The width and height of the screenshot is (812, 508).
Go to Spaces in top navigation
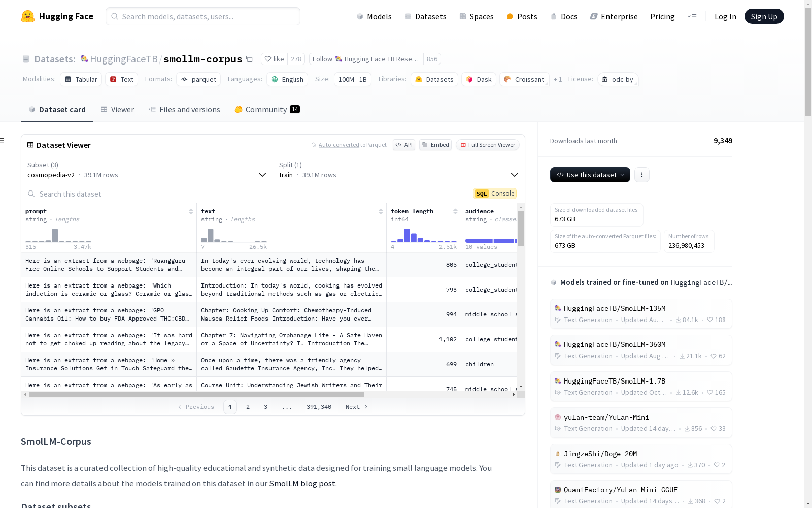pos(477,16)
